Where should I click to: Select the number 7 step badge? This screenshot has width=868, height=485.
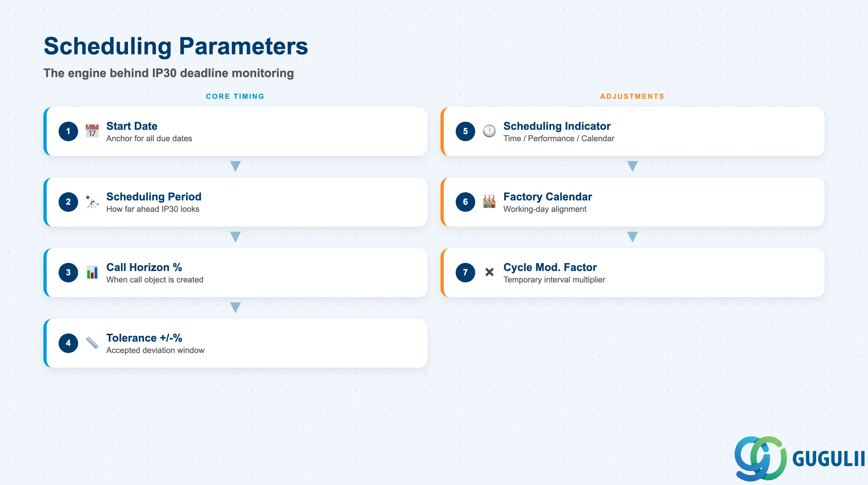point(465,273)
